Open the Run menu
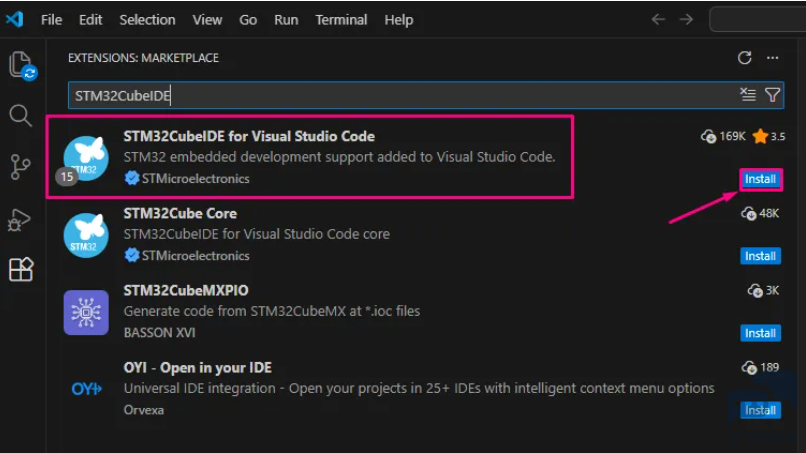The image size is (806, 453). pos(286,20)
